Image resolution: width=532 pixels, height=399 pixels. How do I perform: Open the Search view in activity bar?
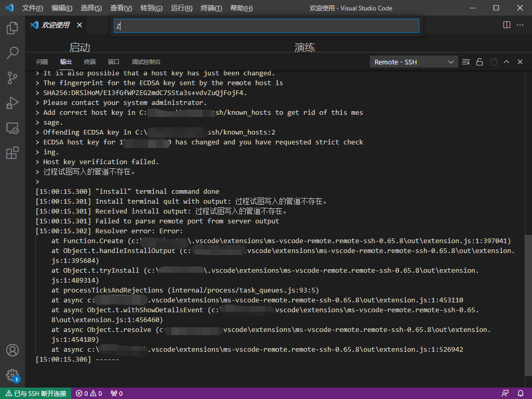coord(12,53)
